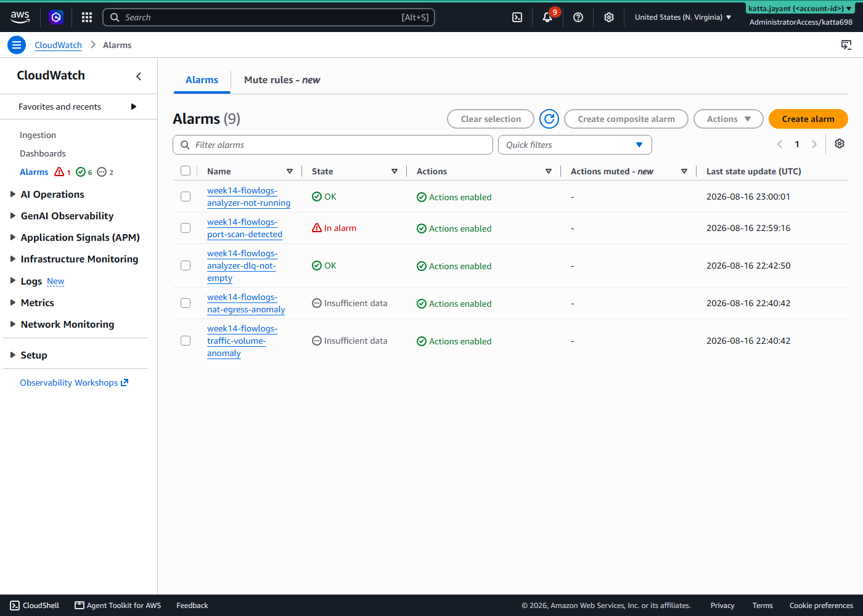This screenshot has height=616, width=863.
Task: Click the OK count icon in sidebar
Action: [x=81, y=172]
